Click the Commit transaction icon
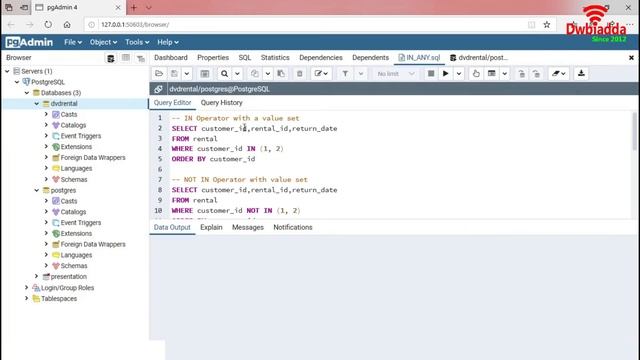This screenshot has height=360, width=640. (522, 74)
